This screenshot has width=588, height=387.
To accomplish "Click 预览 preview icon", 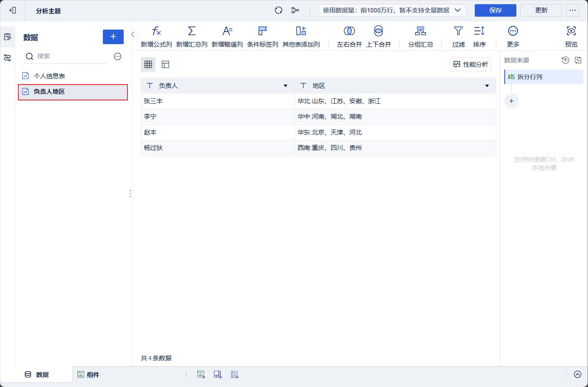I will [571, 37].
